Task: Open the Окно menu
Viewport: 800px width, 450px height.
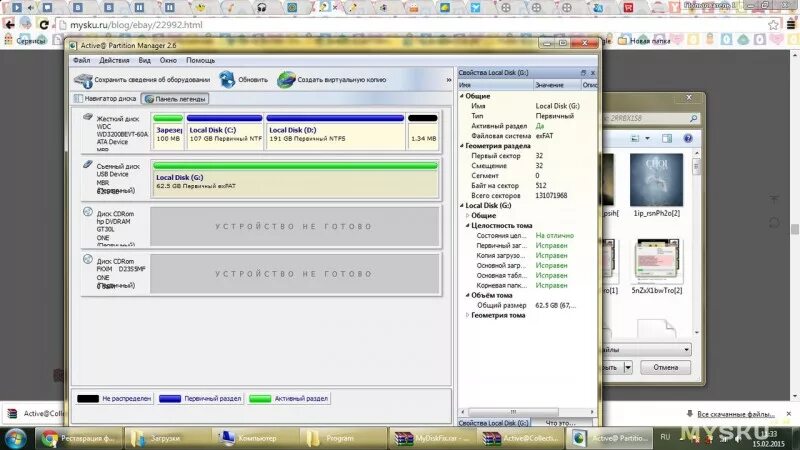Action: [x=168, y=60]
